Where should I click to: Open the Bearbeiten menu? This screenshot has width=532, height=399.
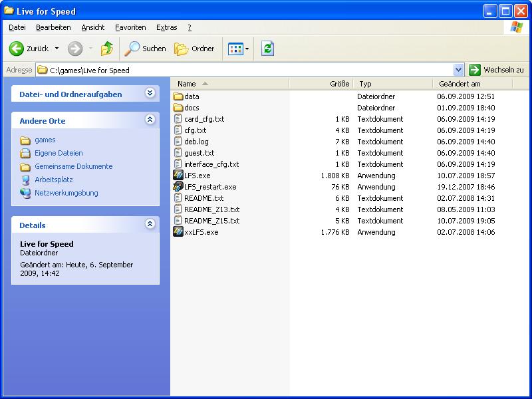[53, 27]
